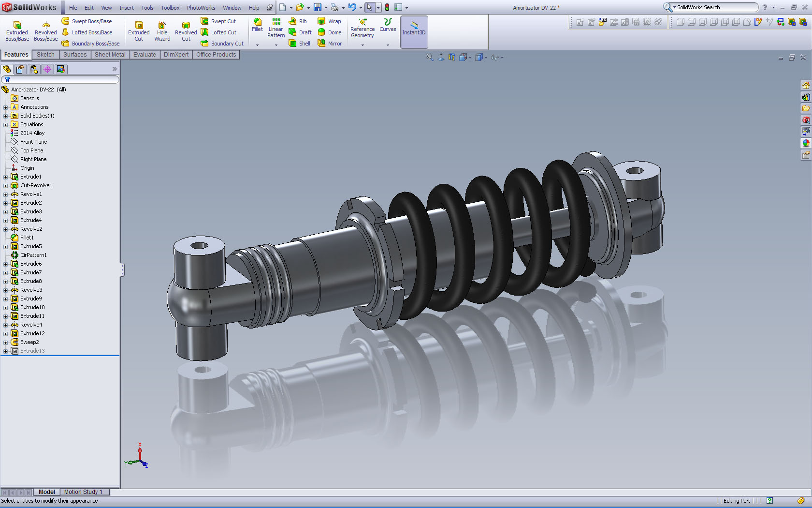Open the Curves tool
Screen dimensions: 812x508
(388, 25)
